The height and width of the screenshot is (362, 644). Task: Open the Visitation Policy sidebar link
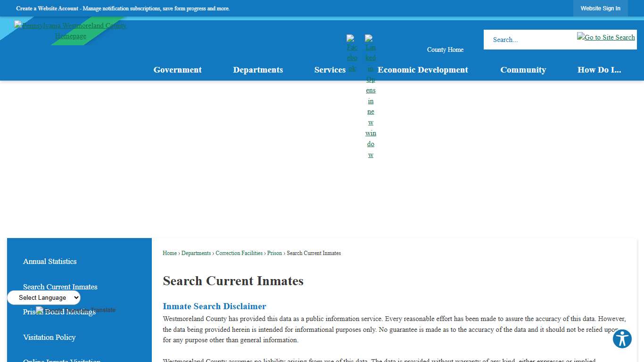pyautogui.click(x=49, y=337)
